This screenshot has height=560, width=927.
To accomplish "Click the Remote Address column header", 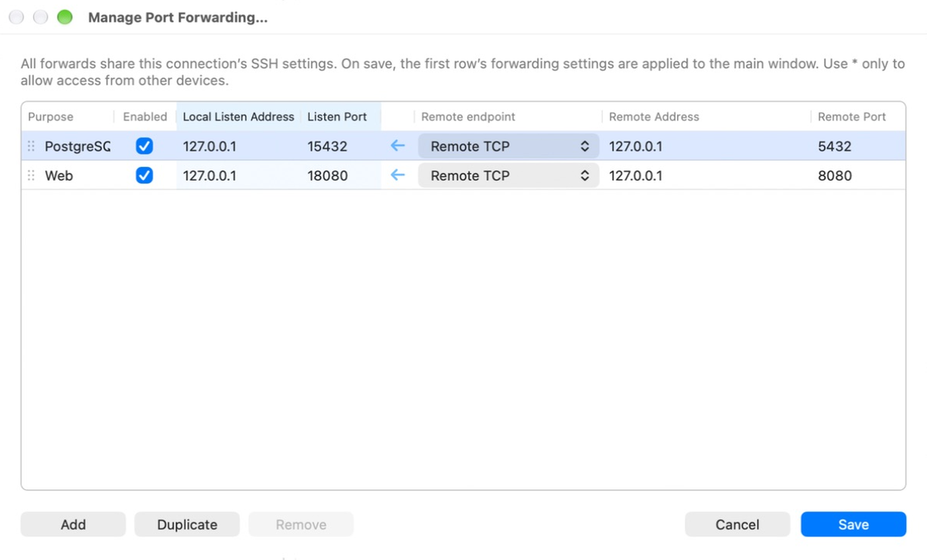I will point(654,116).
